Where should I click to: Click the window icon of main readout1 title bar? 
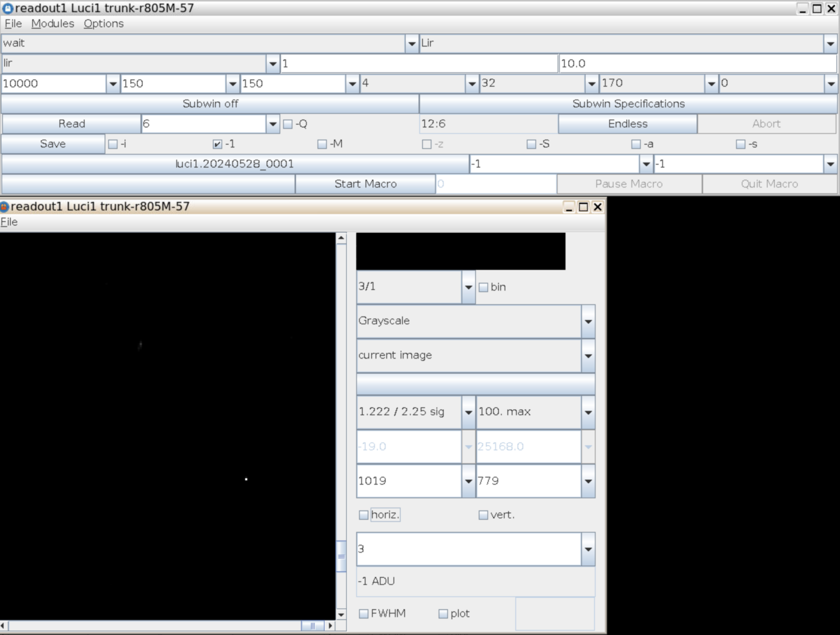pos(8,8)
